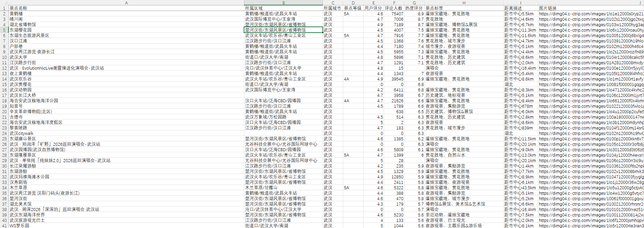Screen dimensions: 644x228
Task: Select the 户部巷 cell
Action: pos(126,46)
